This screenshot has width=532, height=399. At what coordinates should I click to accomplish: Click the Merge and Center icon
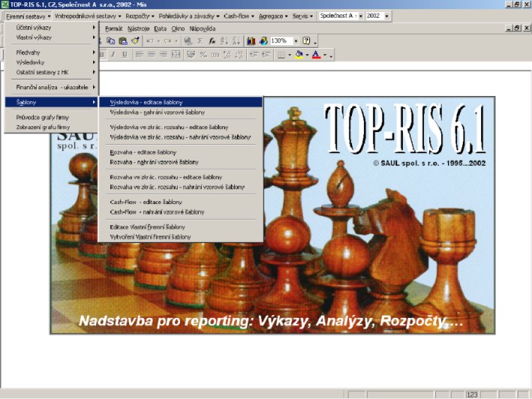(176, 55)
